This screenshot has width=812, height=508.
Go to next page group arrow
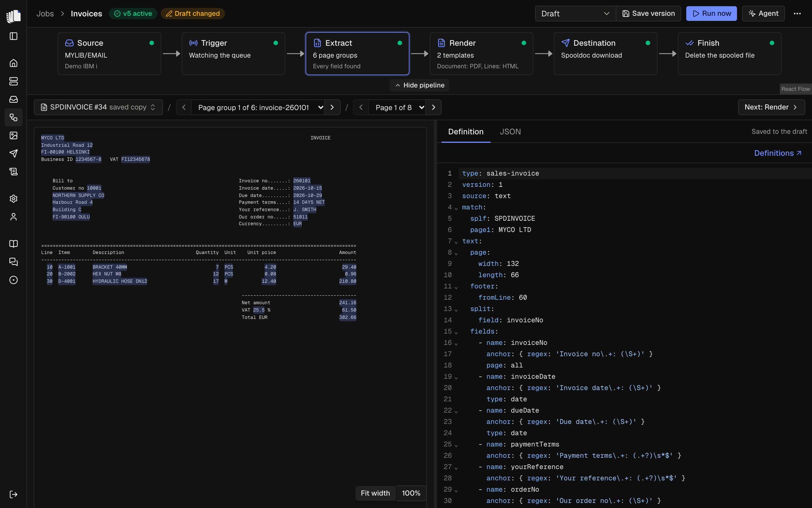coord(332,107)
